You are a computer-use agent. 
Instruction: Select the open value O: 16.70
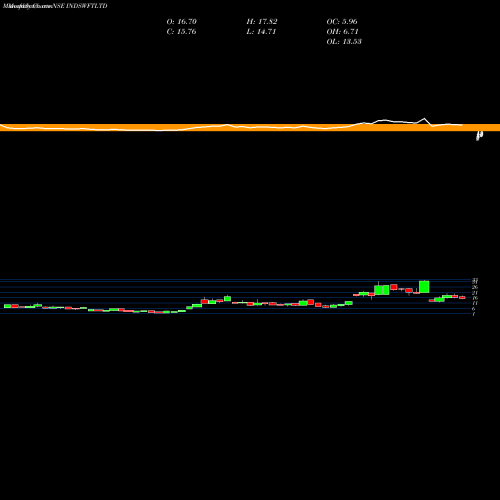coord(182,22)
